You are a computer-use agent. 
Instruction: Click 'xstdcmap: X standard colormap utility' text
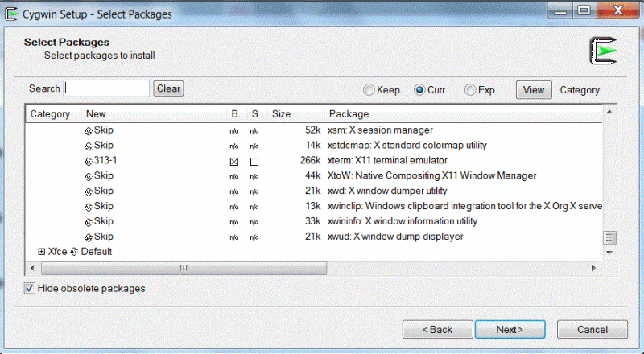point(407,146)
